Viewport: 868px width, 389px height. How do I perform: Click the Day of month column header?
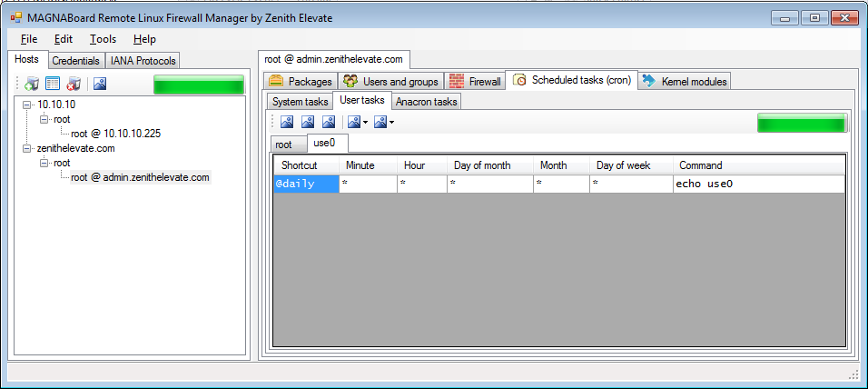point(490,165)
